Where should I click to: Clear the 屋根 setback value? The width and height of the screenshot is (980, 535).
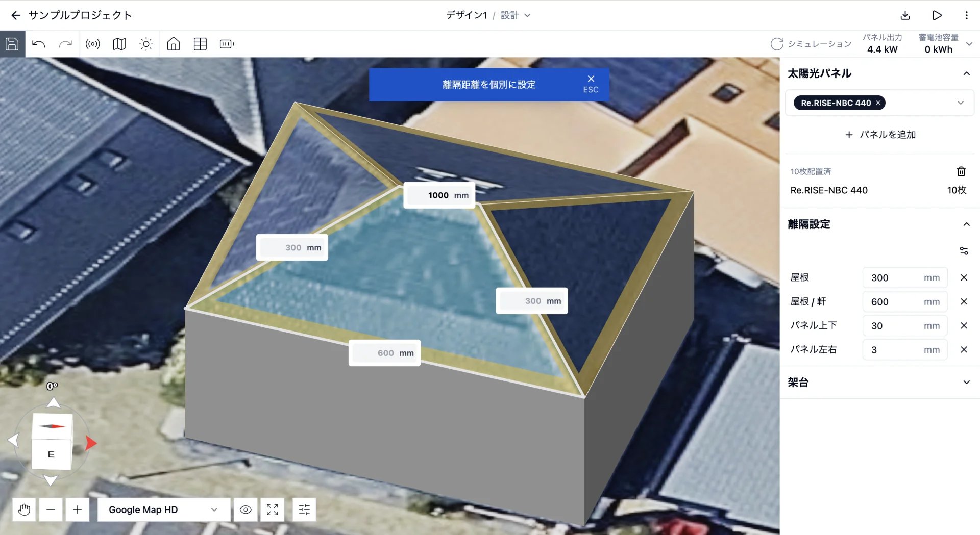click(964, 277)
